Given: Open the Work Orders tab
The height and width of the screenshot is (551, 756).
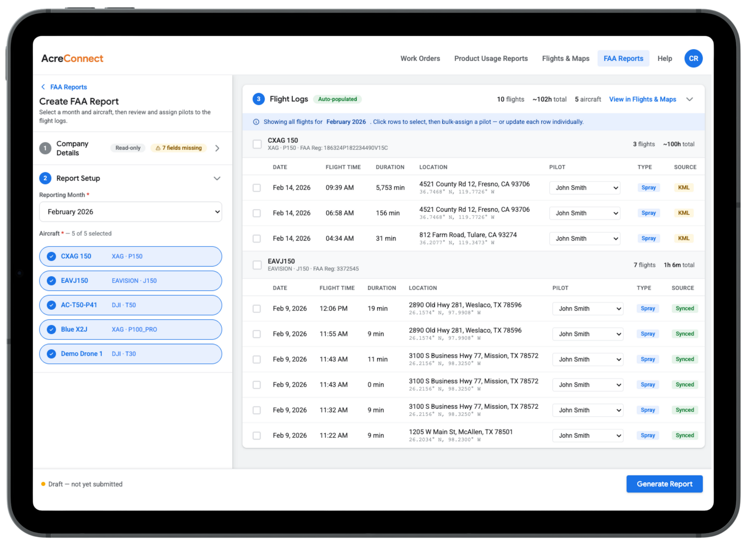Looking at the screenshot, I should tap(420, 59).
